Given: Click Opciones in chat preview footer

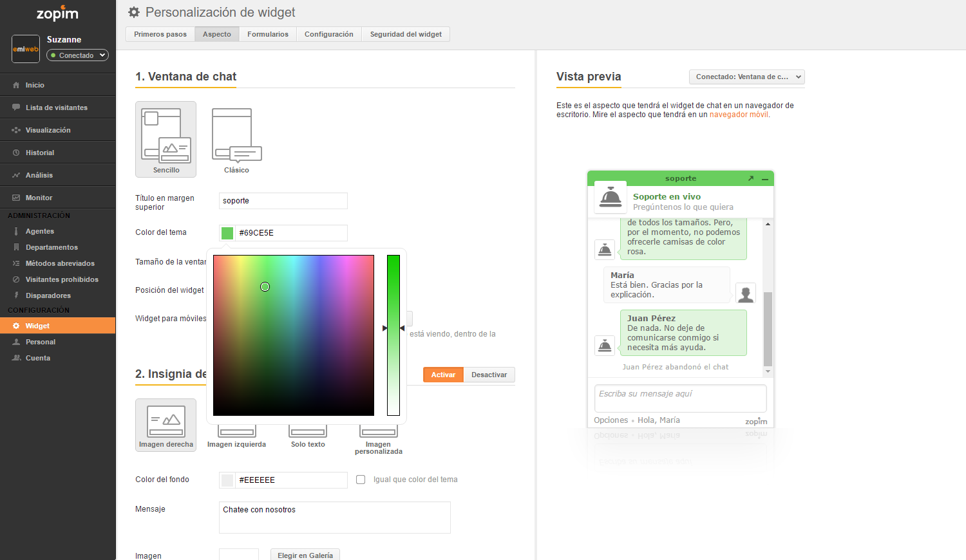Looking at the screenshot, I should tap(611, 420).
